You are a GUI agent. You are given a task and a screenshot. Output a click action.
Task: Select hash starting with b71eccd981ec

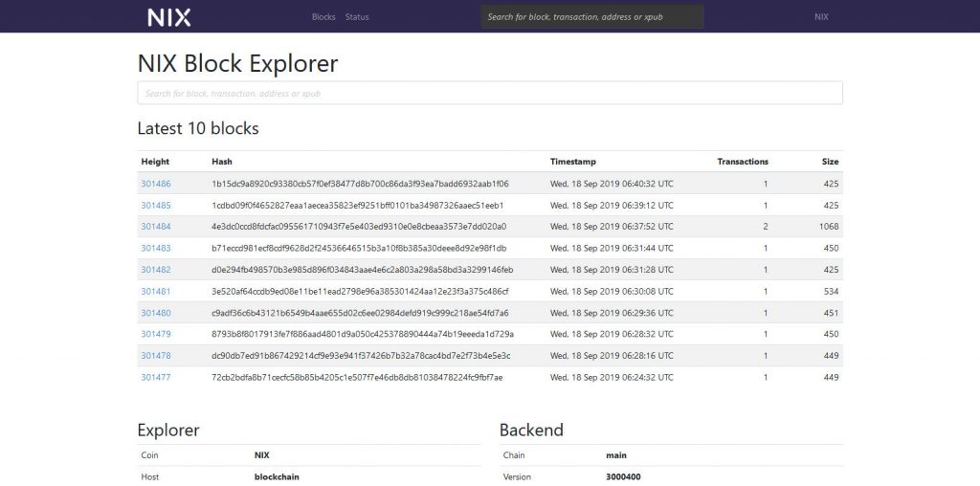point(359,249)
